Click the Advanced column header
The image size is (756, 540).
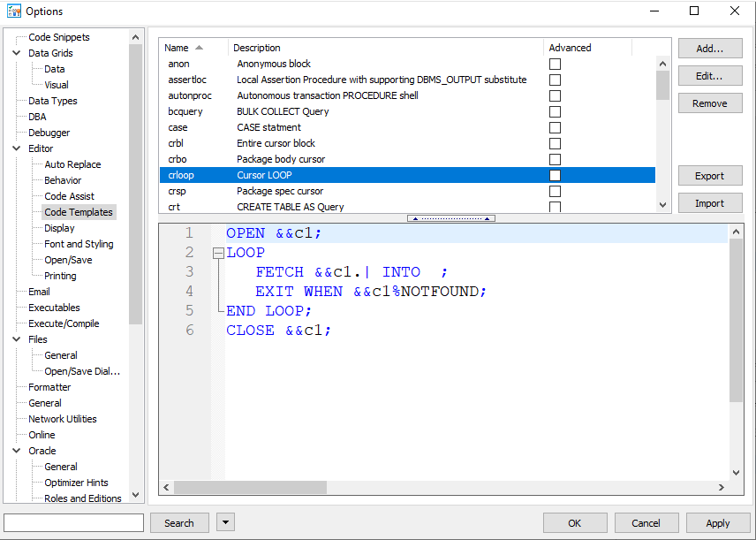pyautogui.click(x=587, y=48)
